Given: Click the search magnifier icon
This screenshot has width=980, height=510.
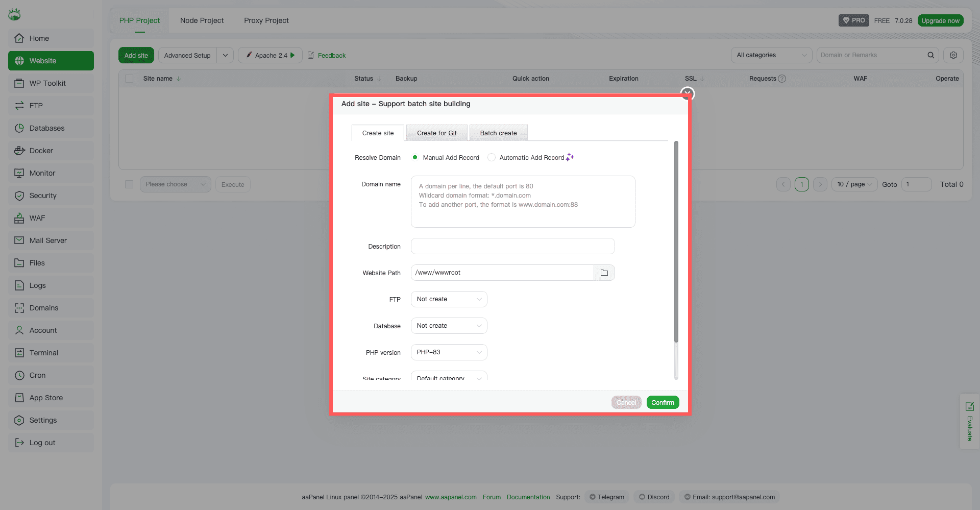Looking at the screenshot, I should tap(930, 55).
